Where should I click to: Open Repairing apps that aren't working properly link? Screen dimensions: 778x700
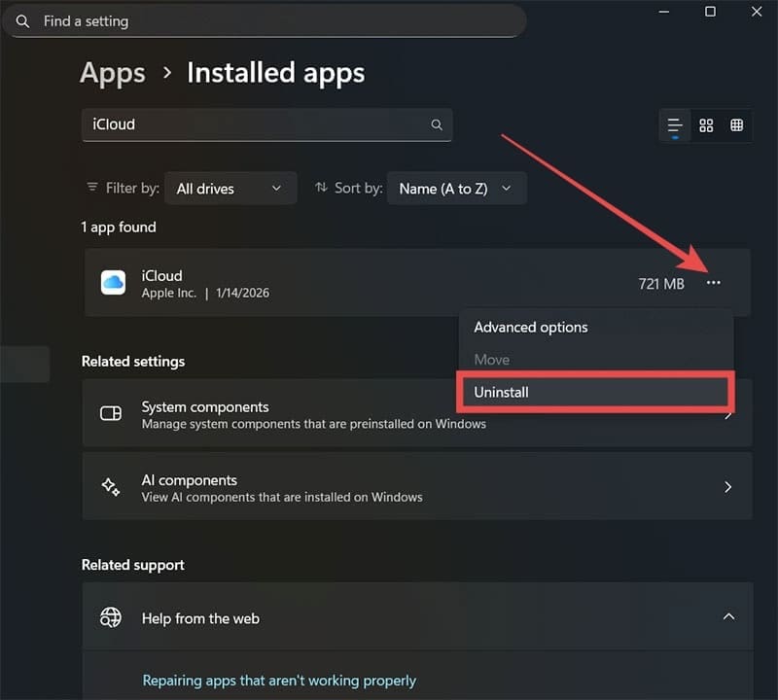279,681
